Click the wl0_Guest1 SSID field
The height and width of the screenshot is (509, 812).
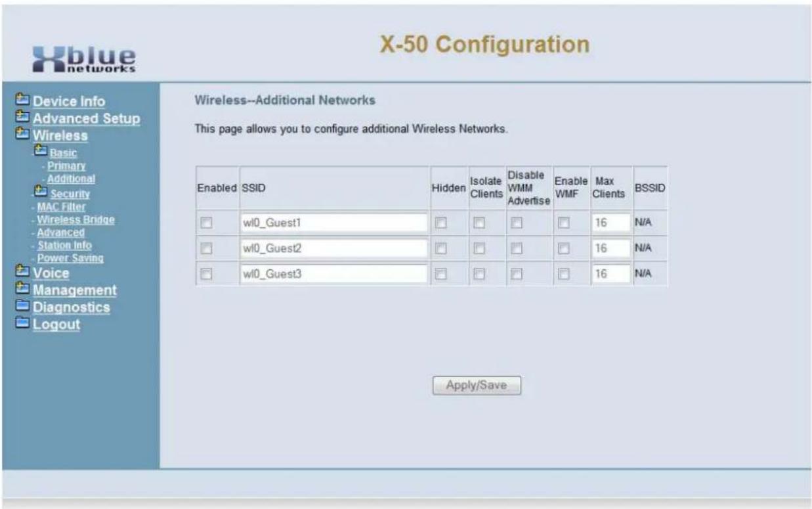coord(334,223)
